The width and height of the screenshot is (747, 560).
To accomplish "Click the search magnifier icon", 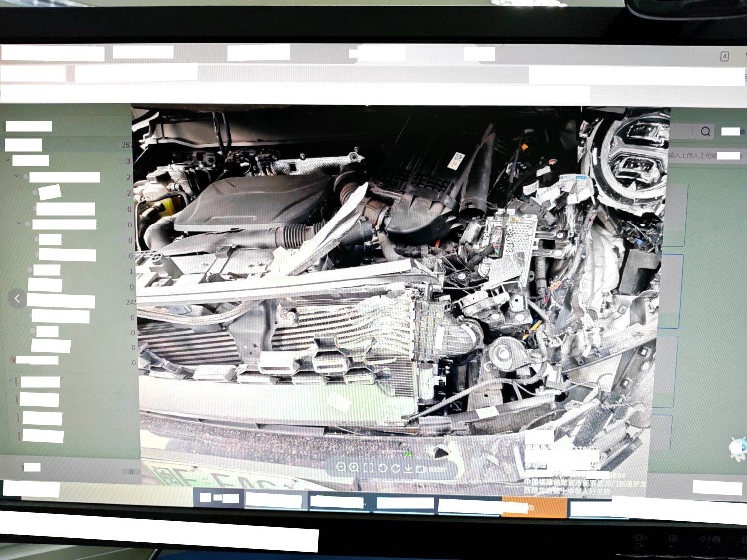I will [x=705, y=131].
